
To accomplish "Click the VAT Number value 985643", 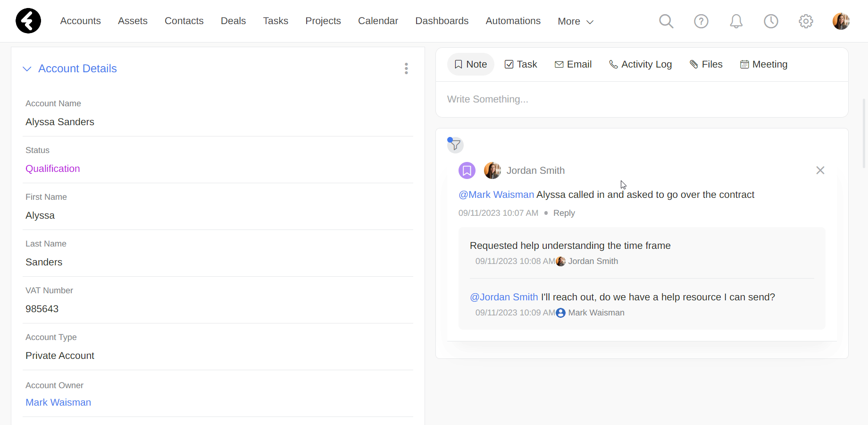I will click(42, 309).
